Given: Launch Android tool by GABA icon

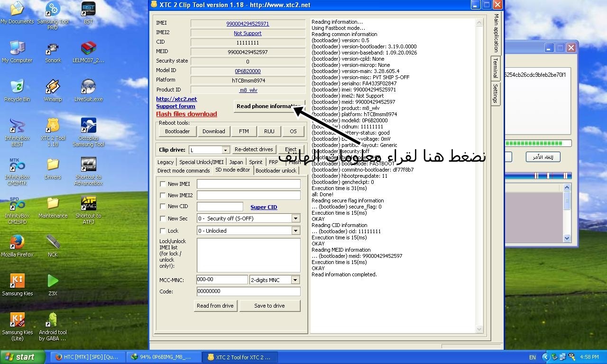Looking at the screenshot, I should coord(53,327).
